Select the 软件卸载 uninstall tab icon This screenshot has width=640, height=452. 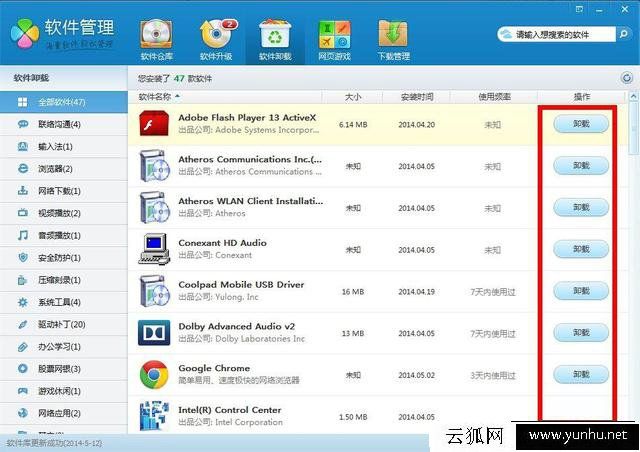(275, 40)
